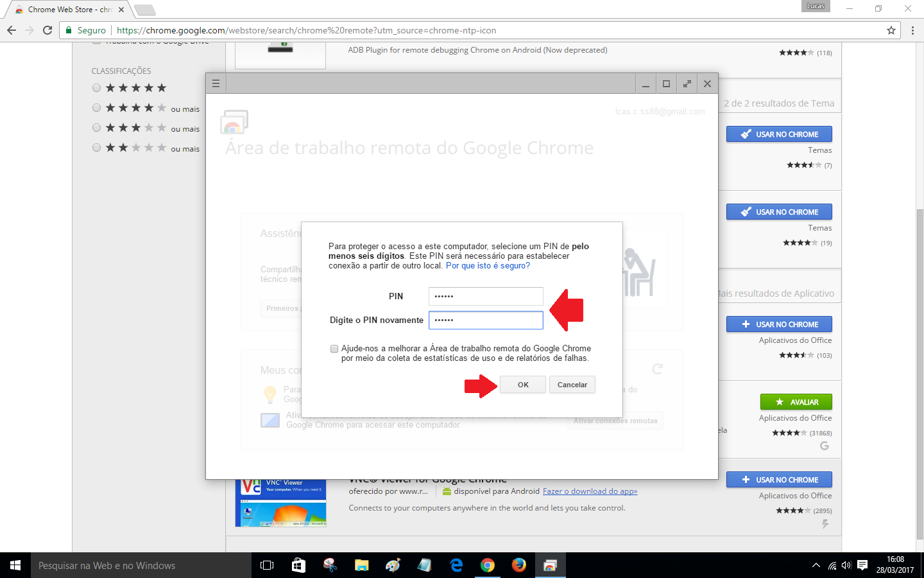Click the green AVALIAR button
The height and width of the screenshot is (578, 924).
(796, 402)
